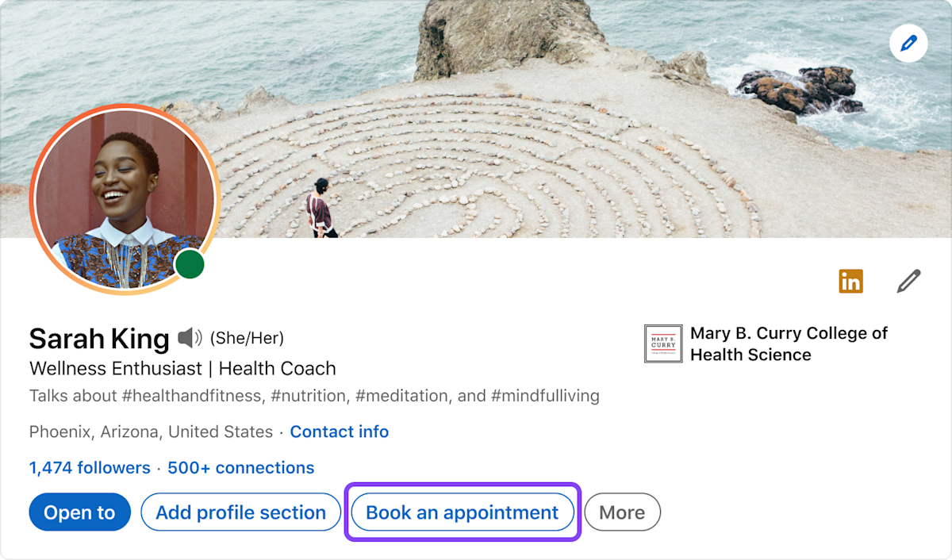Viewport: 952px width, 560px height.
Task: View 1,474 followers
Action: tap(90, 467)
